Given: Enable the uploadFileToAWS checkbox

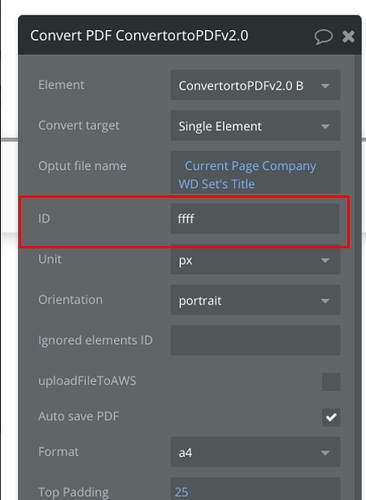Looking at the screenshot, I should (x=331, y=382).
